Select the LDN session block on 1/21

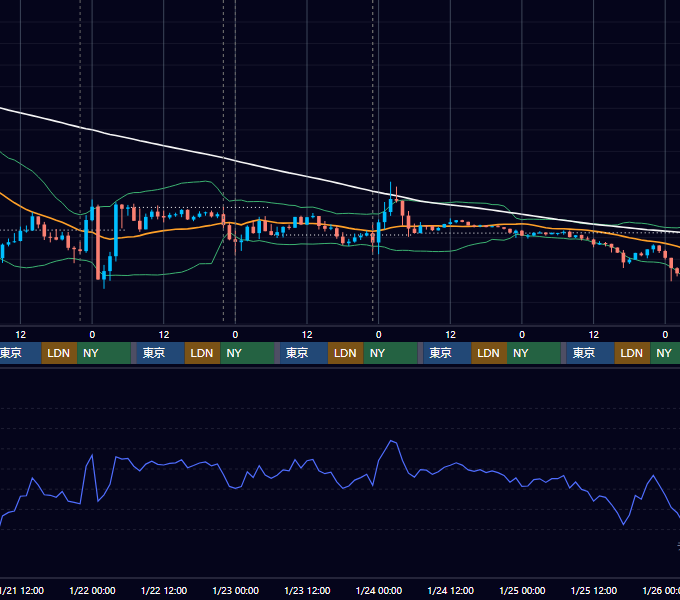[x=59, y=353]
